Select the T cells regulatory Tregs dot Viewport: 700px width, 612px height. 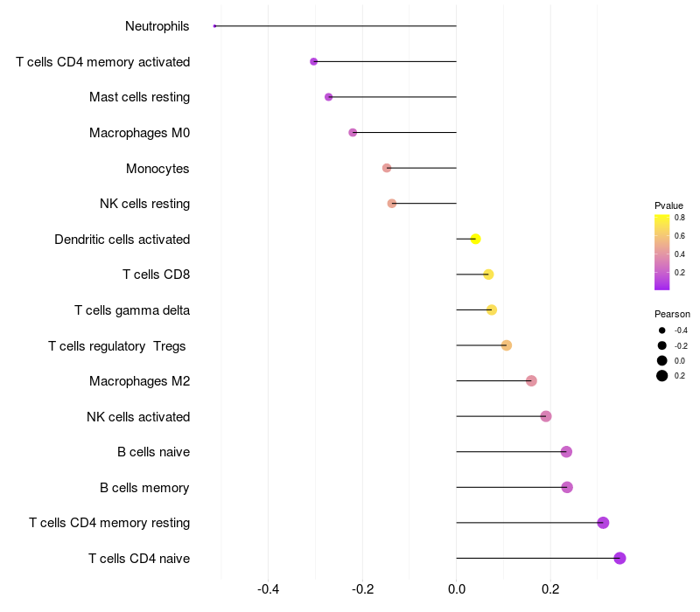(507, 345)
